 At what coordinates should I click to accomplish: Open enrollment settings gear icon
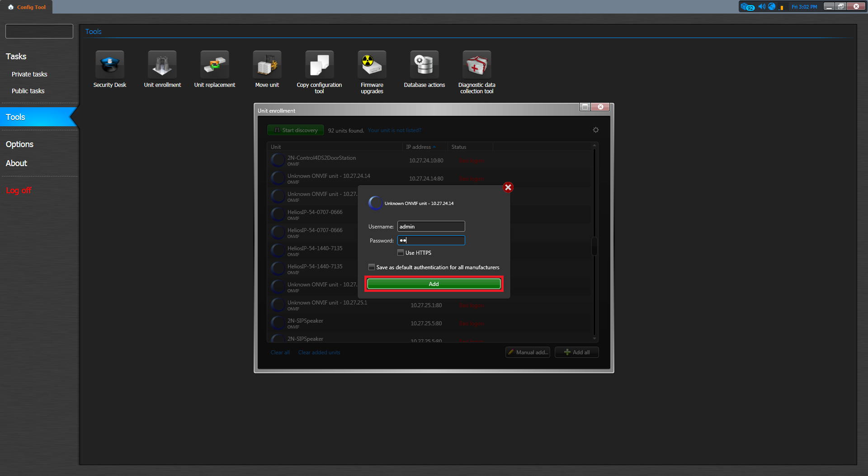tap(596, 130)
